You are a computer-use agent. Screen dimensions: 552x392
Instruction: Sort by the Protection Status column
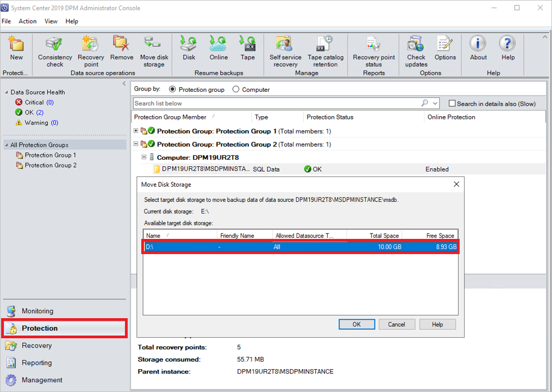point(363,117)
